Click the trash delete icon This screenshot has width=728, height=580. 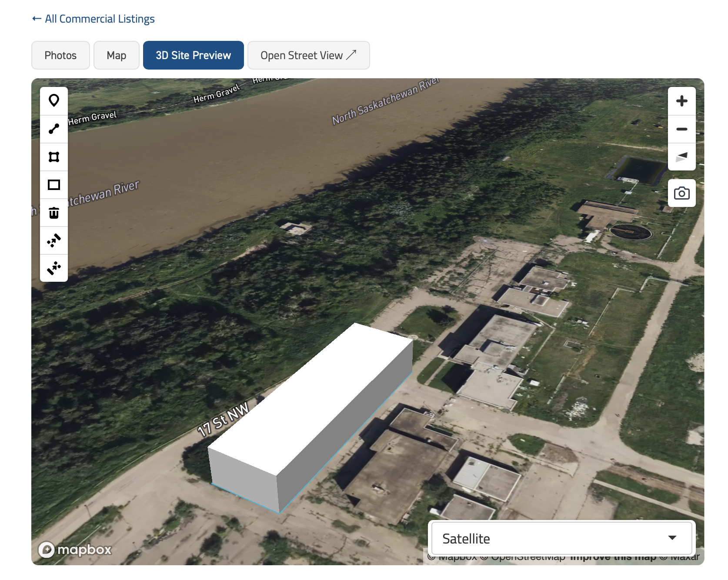[54, 213]
